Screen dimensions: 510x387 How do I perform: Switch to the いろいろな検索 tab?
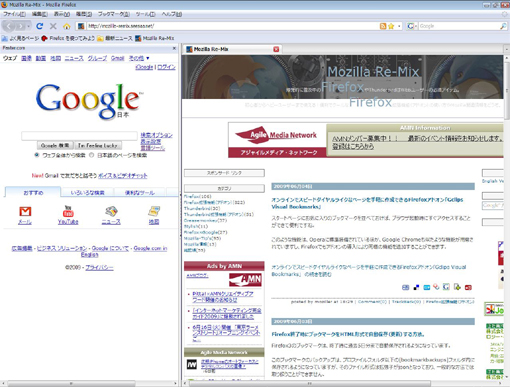(x=87, y=192)
